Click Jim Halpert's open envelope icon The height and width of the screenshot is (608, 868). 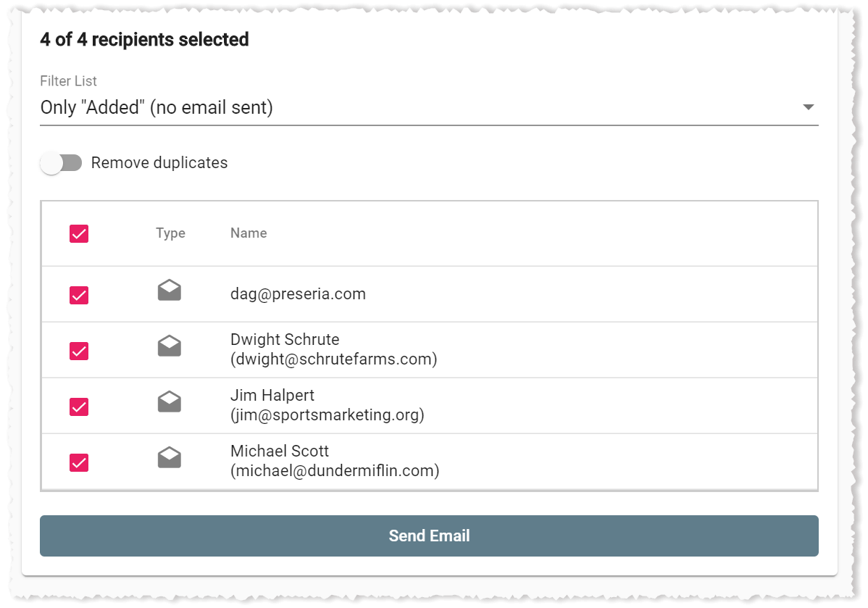pos(170,402)
